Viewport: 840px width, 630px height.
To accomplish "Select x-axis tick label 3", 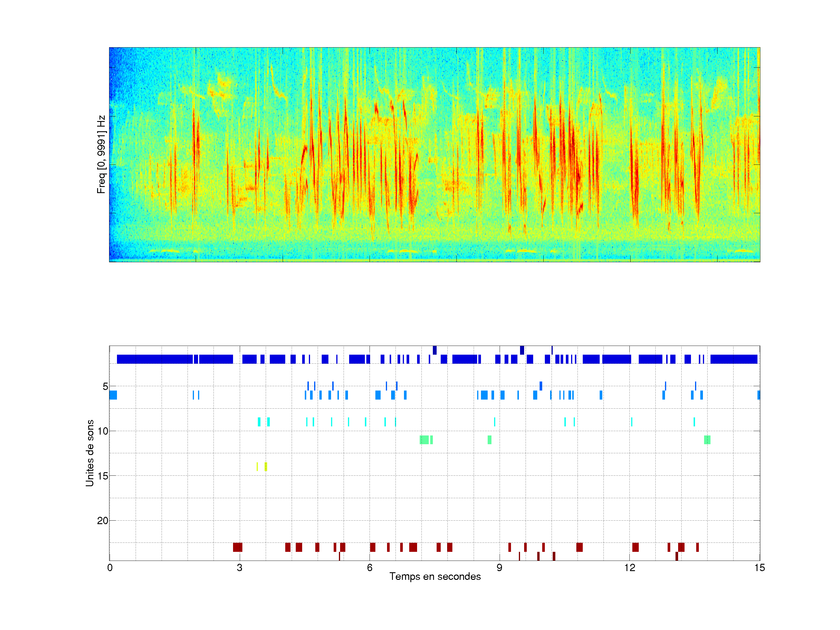I will [x=239, y=568].
